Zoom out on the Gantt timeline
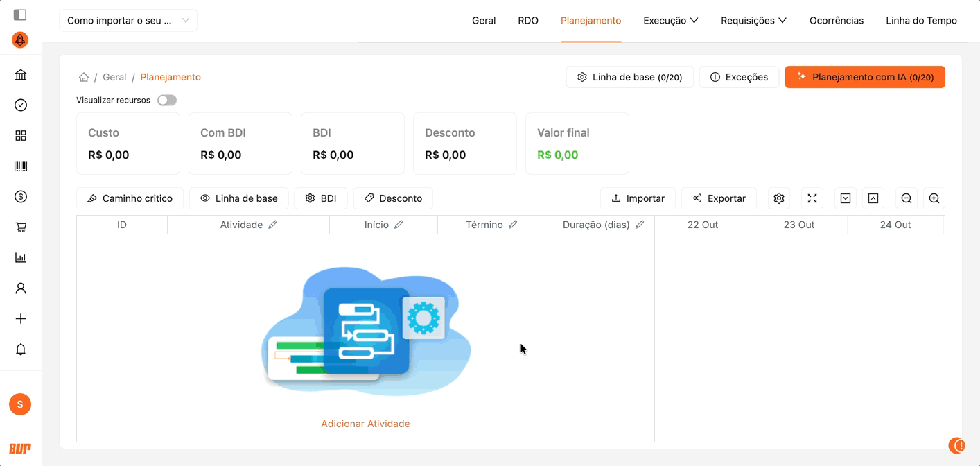Image resolution: width=980 pixels, height=466 pixels. tap(906, 198)
